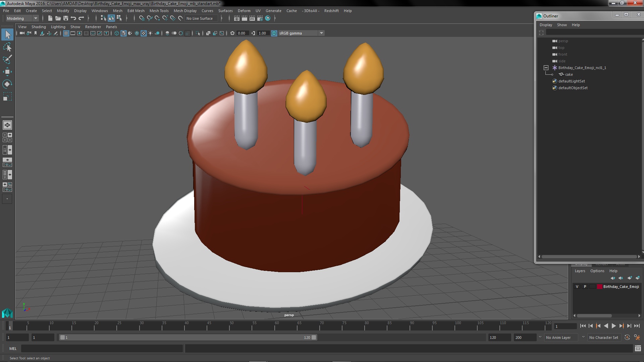This screenshot has width=644, height=362.
Task: Select the paint brush tool icon
Action: [7, 59]
